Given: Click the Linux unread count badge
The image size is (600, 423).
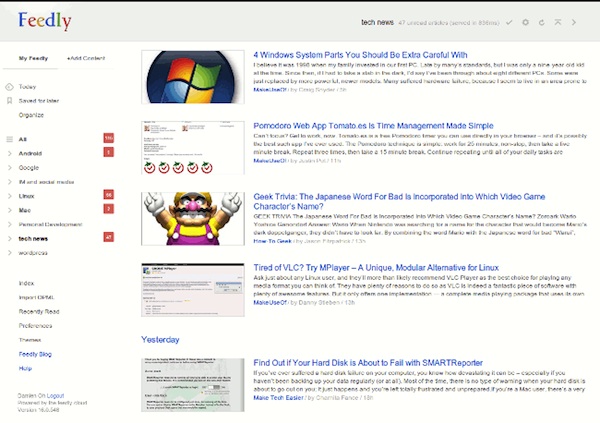Looking at the screenshot, I should [x=109, y=195].
